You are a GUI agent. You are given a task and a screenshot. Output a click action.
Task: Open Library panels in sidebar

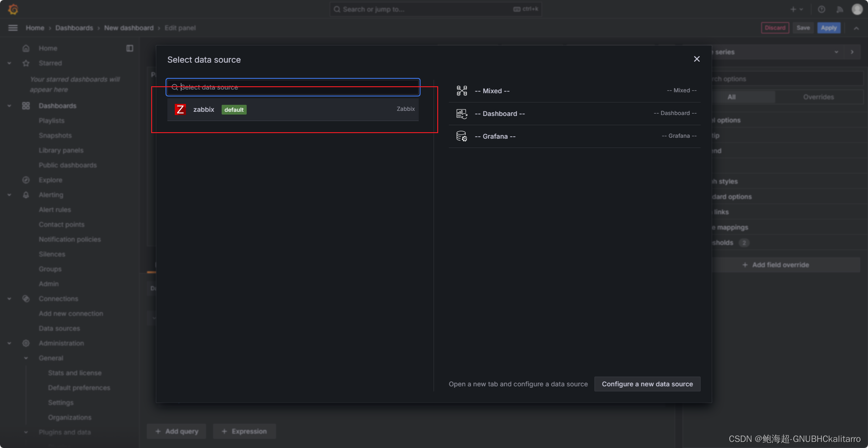point(61,150)
